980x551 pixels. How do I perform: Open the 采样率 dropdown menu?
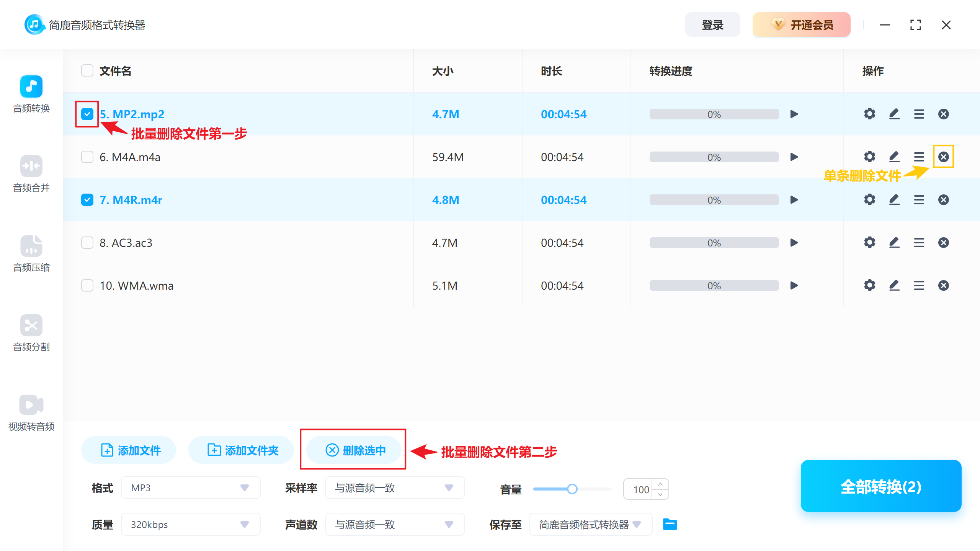pyautogui.click(x=394, y=487)
